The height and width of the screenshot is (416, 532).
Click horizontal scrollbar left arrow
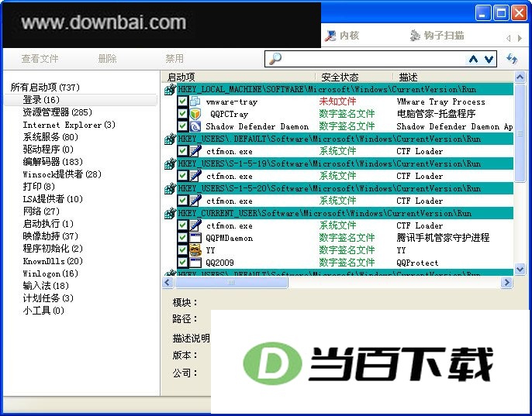[x=168, y=282]
